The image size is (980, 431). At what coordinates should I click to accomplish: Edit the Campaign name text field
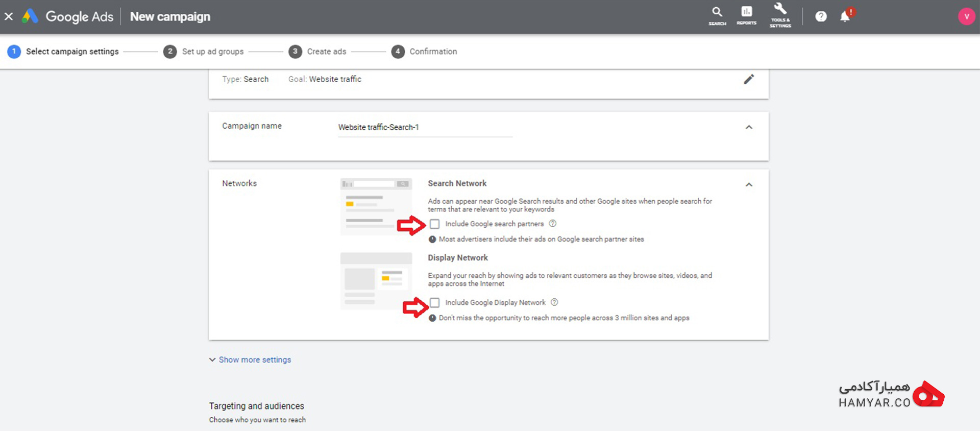(x=425, y=127)
